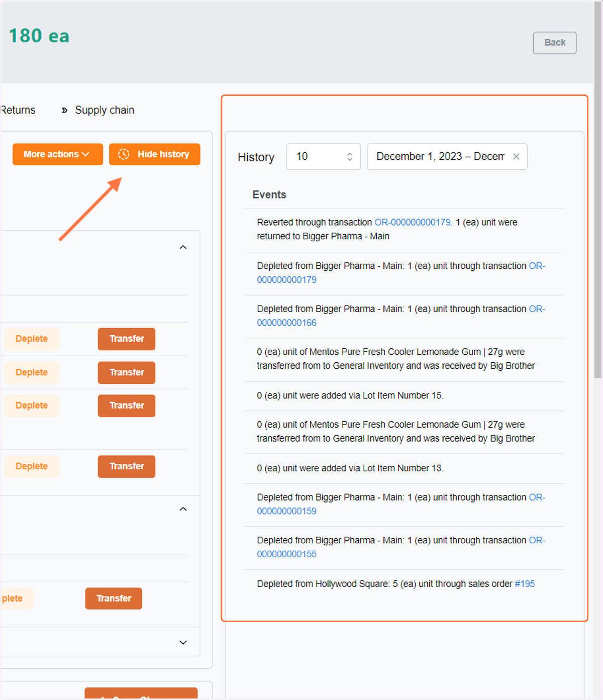
Task: Click the History label
Action: tap(256, 157)
